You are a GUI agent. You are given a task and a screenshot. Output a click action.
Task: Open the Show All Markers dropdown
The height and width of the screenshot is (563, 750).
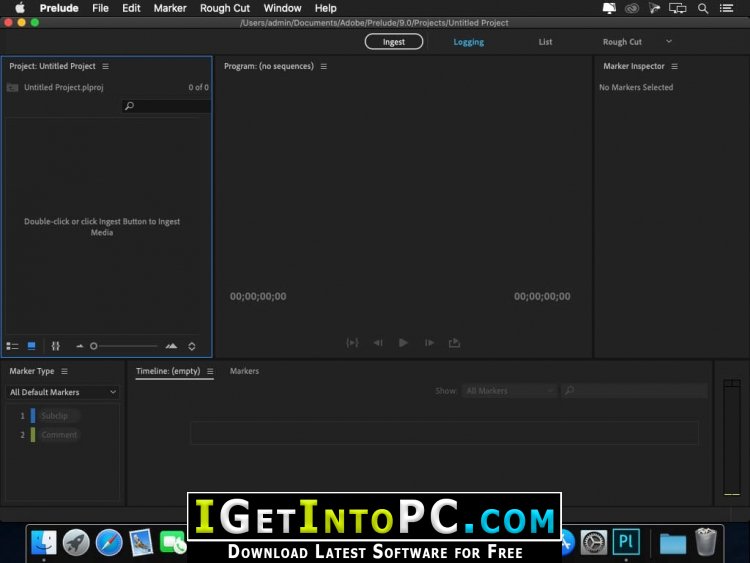coord(509,391)
